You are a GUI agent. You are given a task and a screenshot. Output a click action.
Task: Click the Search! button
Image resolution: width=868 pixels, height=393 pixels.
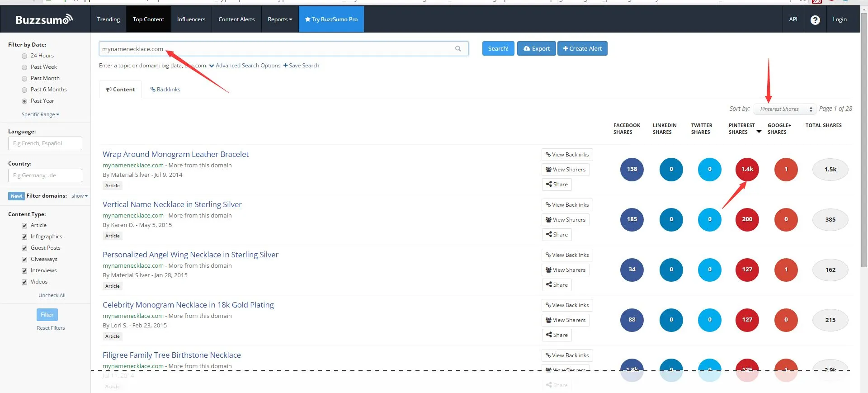[x=498, y=48]
